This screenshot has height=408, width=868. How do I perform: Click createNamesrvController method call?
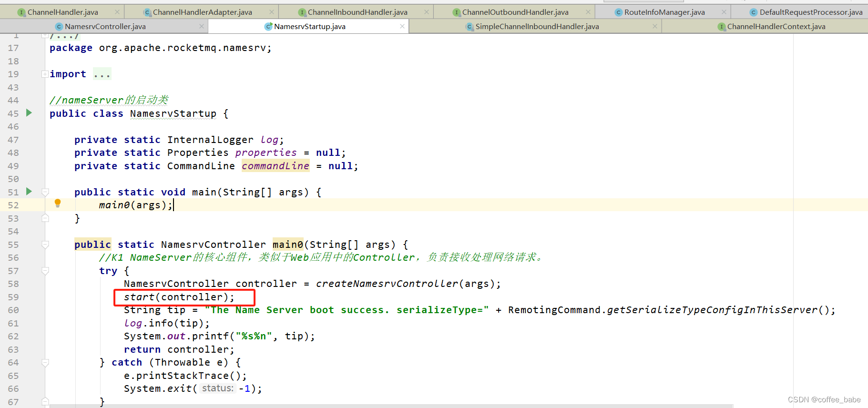[x=387, y=284]
